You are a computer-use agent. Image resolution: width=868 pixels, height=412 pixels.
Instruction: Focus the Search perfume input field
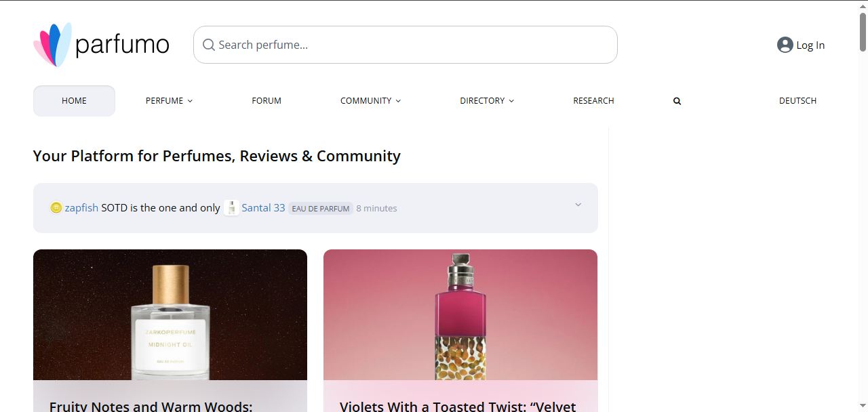tap(406, 45)
